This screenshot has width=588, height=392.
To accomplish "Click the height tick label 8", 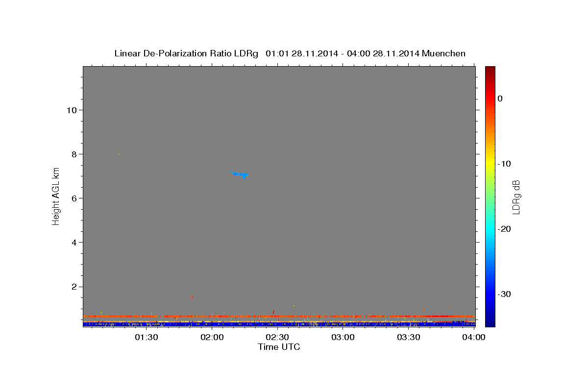I will (73, 154).
